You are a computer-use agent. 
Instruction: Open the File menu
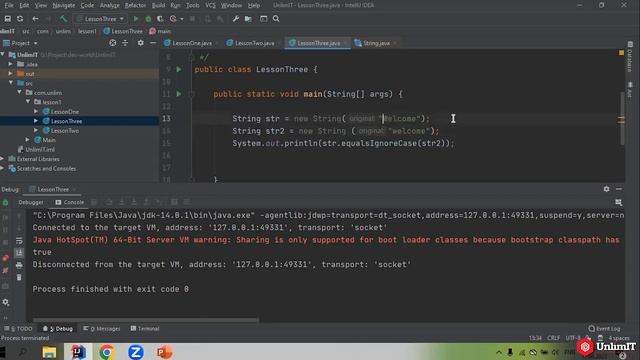click(9, 5)
